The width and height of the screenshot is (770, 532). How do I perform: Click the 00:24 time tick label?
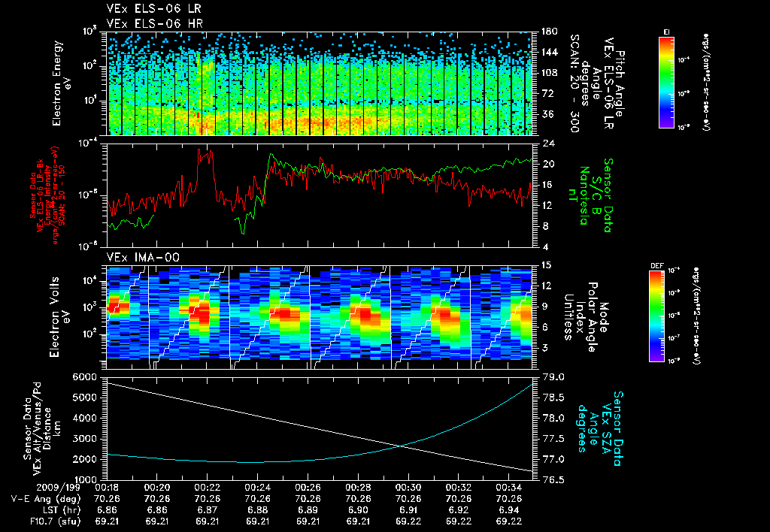[x=257, y=488]
